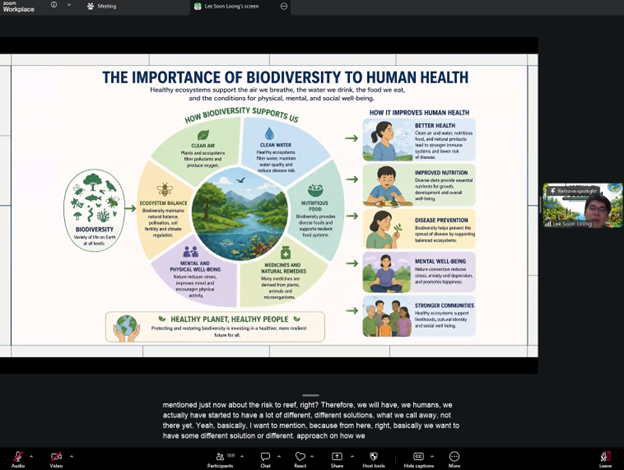Image resolution: width=624 pixels, height=470 pixels.
Task: Click the circular icon on shared screen tab
Action: [284, 6]
